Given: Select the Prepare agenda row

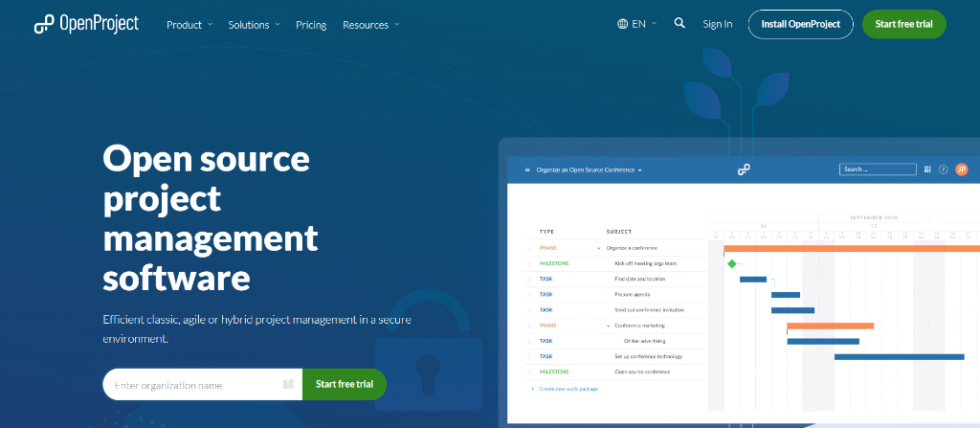Looking at the screenshot, I should (616, 294).
